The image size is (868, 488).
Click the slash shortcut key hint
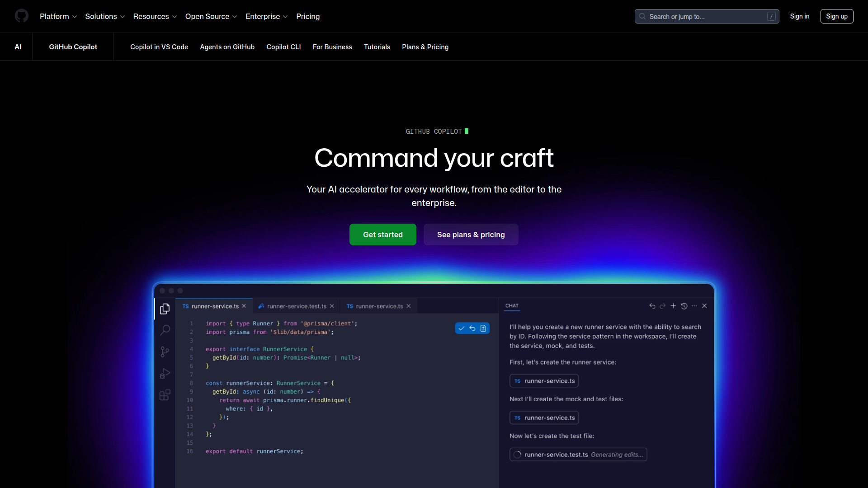(771, 16)
